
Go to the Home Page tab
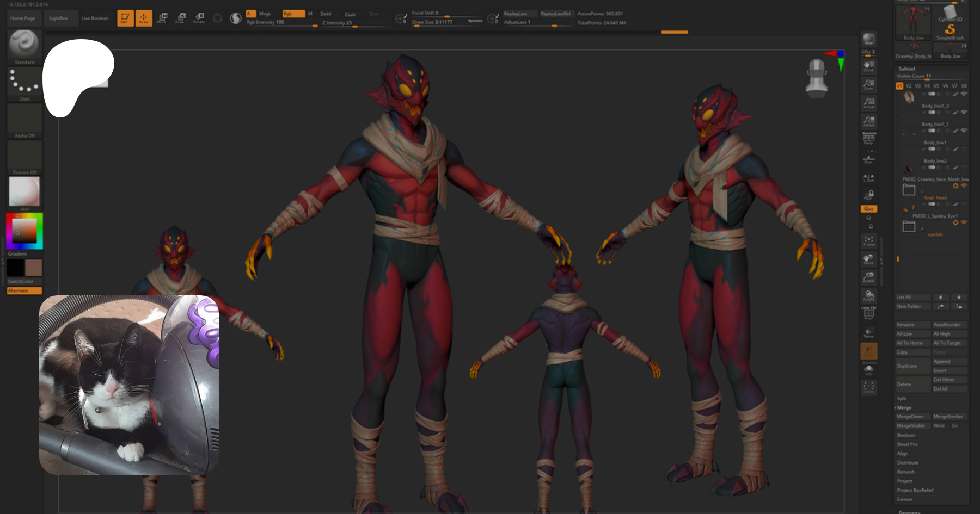click(x=23, y=18)
